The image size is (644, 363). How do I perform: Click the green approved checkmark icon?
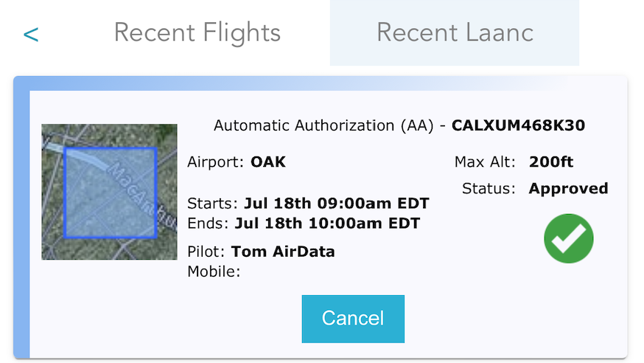tap(568, 238)
